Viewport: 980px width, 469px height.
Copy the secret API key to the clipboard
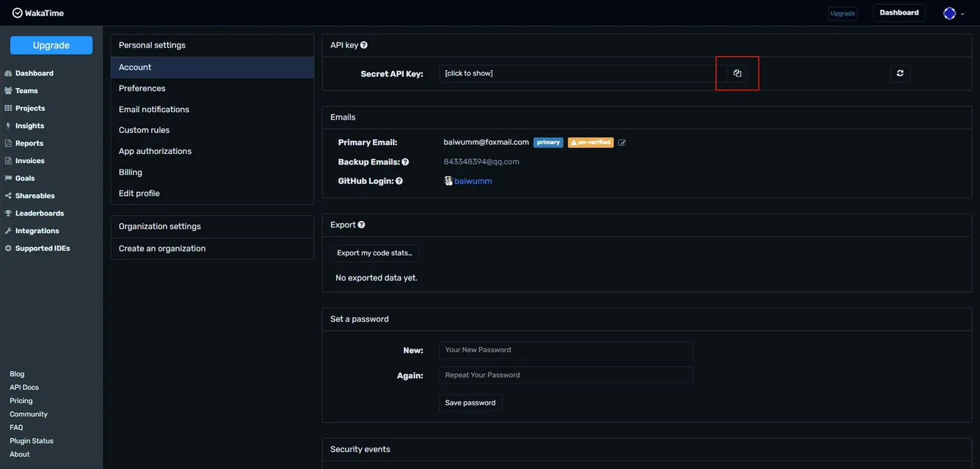(x=737, y=73)
